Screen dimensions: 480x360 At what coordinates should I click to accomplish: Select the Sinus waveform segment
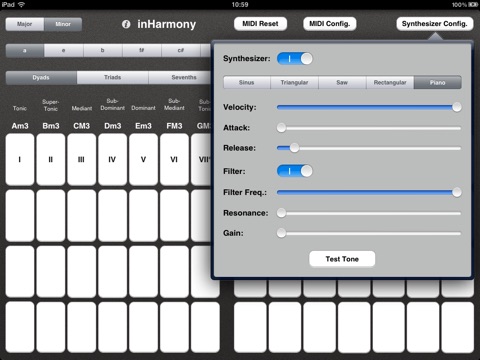[x=247, y=82]
